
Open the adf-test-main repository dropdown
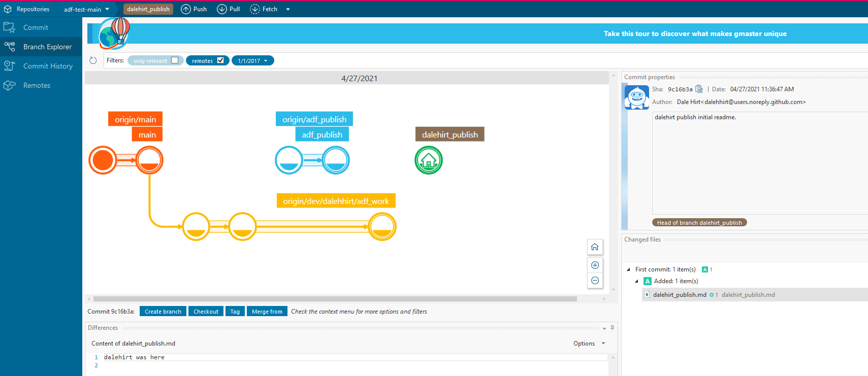click(x=86, y=9)
